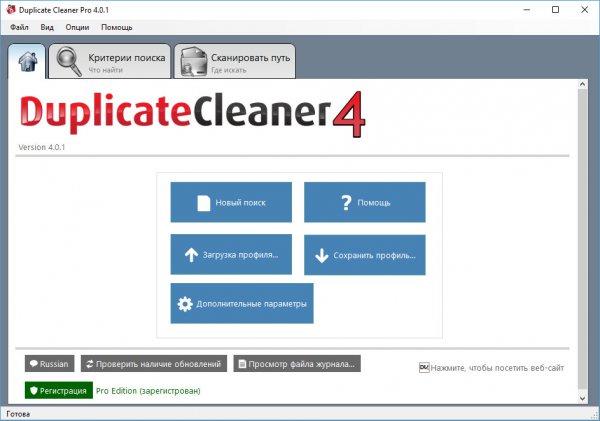The image size is (600, 421).
Task: Click the Pro Edition (зарегистрован) text
Action: tap(148, 391)
